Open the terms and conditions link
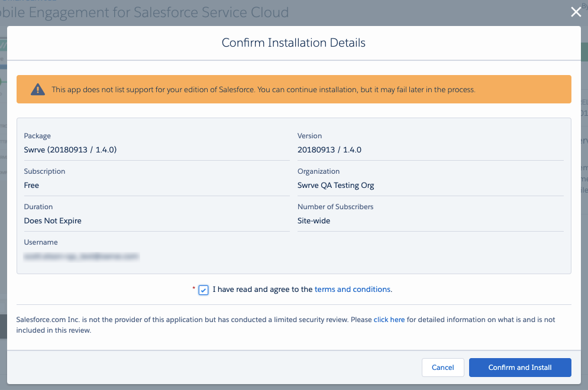This screenshot has width=588, height=390. (353, 289)
